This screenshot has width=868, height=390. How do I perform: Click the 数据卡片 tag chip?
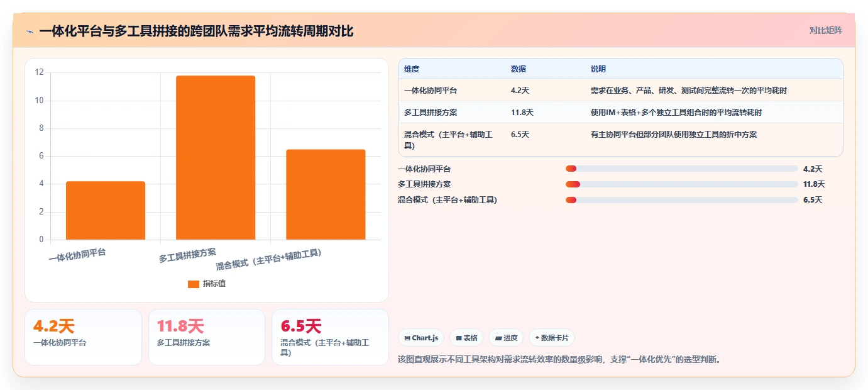tap(552, 338)
